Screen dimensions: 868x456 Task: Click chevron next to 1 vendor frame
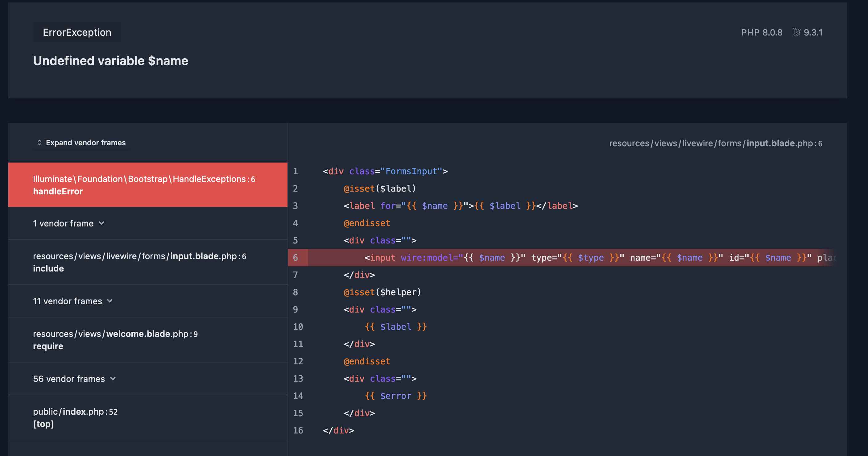pyautogui.click(x=101, y=223)
